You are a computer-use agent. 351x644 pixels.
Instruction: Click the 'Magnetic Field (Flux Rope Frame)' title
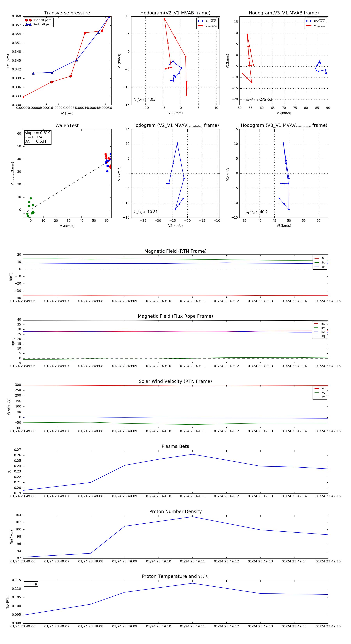coord(175,316)
